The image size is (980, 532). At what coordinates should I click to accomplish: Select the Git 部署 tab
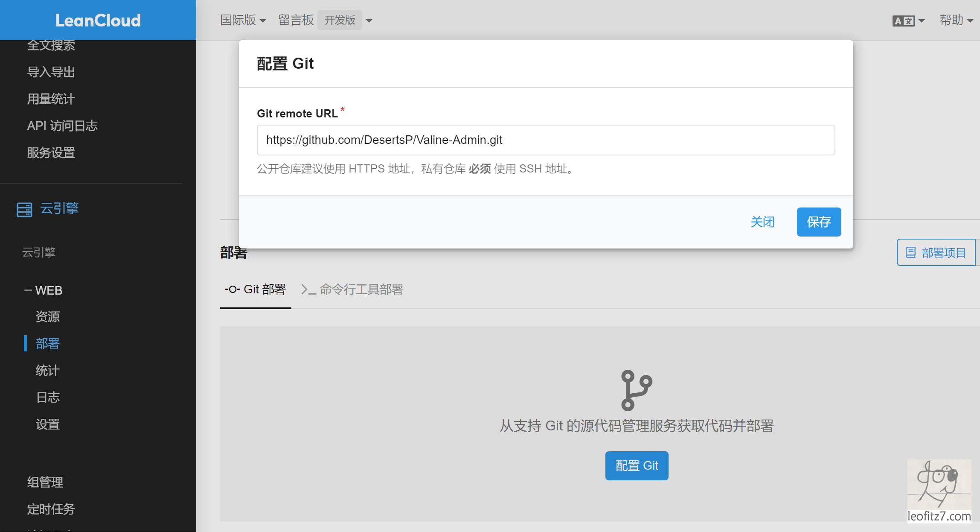click(256, 289)
